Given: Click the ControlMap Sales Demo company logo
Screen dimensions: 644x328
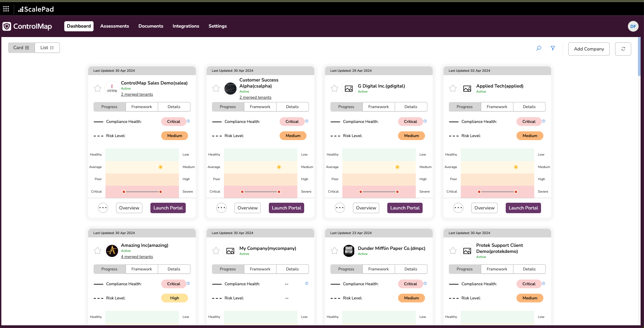Looking at the screenshot, I should point(112,89).
